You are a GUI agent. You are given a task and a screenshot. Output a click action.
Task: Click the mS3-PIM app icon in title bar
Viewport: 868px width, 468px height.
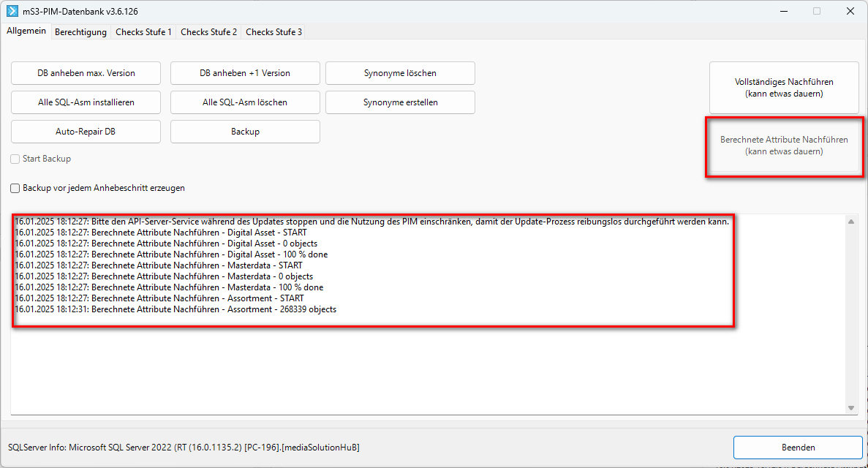[x=12, y=11]
